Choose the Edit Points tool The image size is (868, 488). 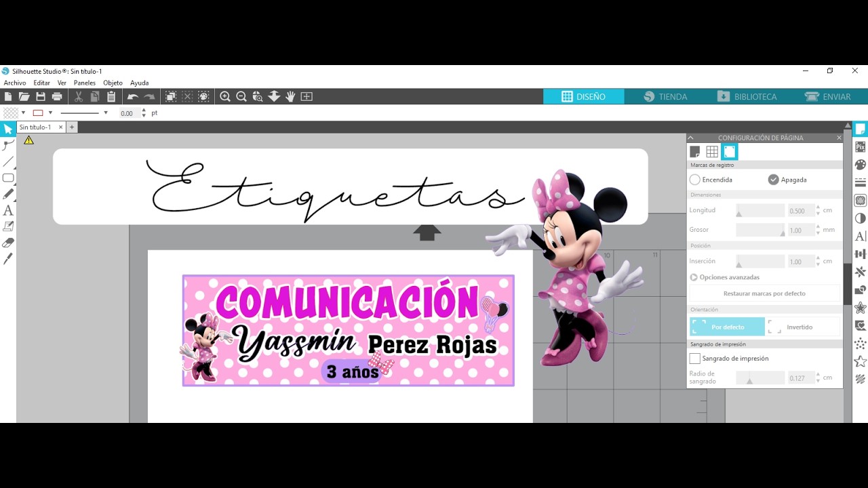coord(8,145)
